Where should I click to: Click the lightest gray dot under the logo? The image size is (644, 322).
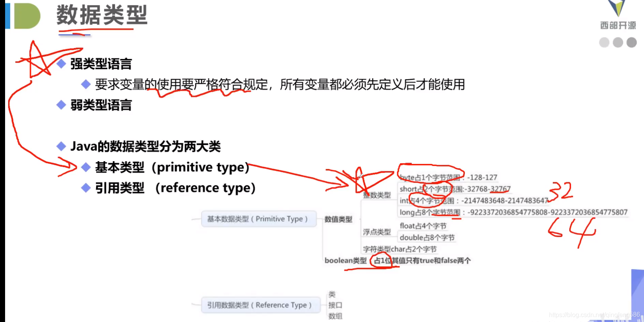(604, 42)
